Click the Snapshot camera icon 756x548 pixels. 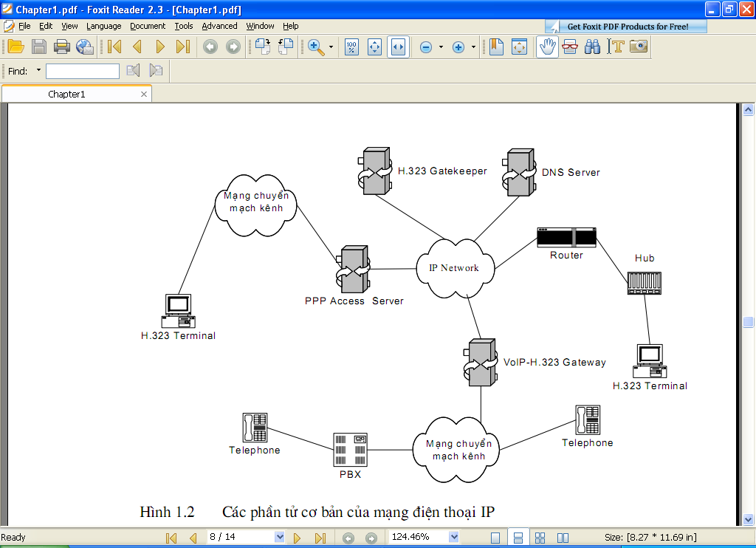pos(639,47)
